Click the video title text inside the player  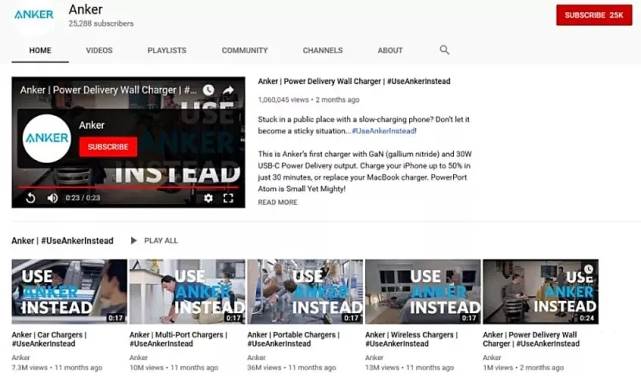(108, 90)
